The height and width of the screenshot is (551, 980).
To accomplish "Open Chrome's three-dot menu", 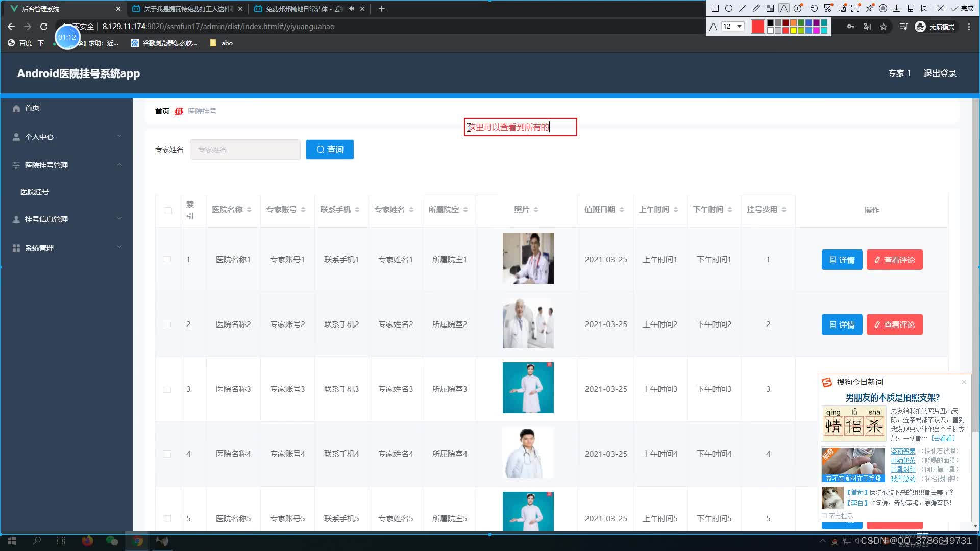I will click(969, 27).
